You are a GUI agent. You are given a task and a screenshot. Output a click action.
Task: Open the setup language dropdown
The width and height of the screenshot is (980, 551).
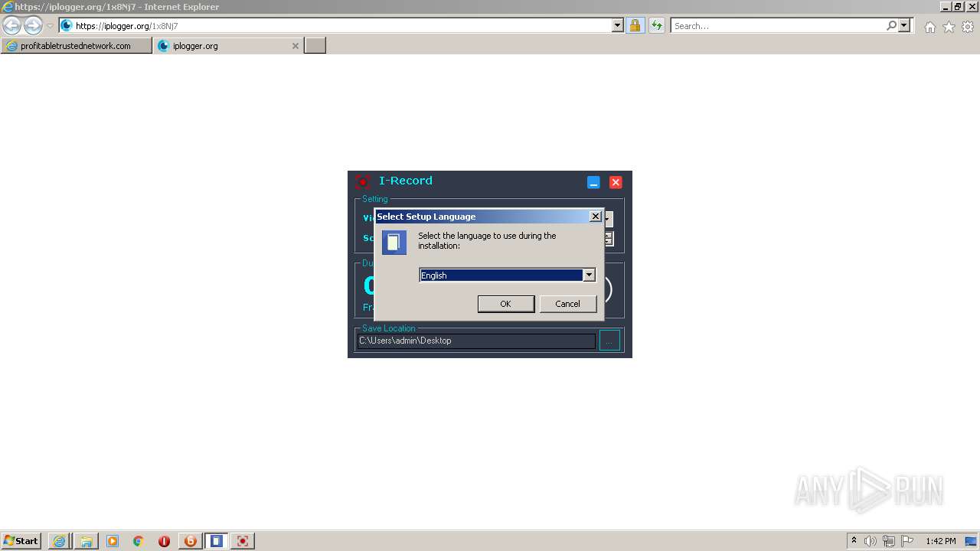coord(589,275)
